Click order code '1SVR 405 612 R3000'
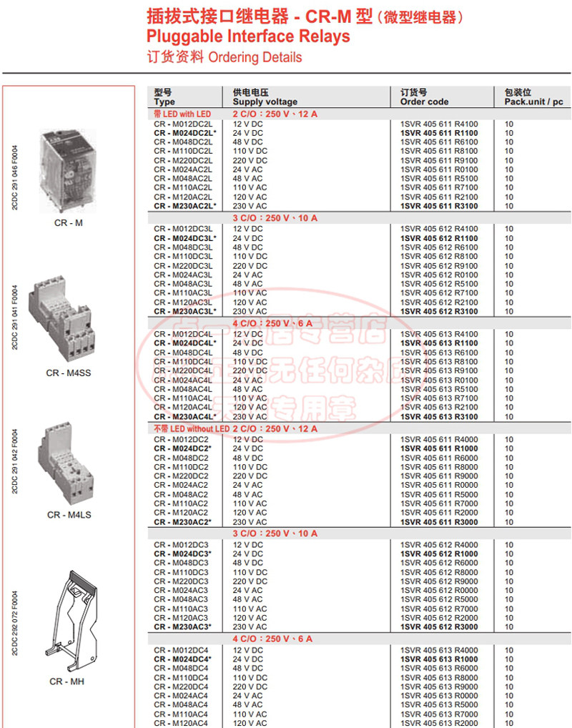Image resolution: width=572 pixels, height=728 pixels. coord(439,626)
